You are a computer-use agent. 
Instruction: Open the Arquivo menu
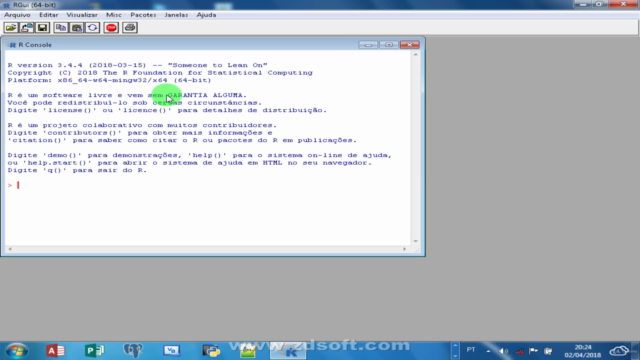17,15
